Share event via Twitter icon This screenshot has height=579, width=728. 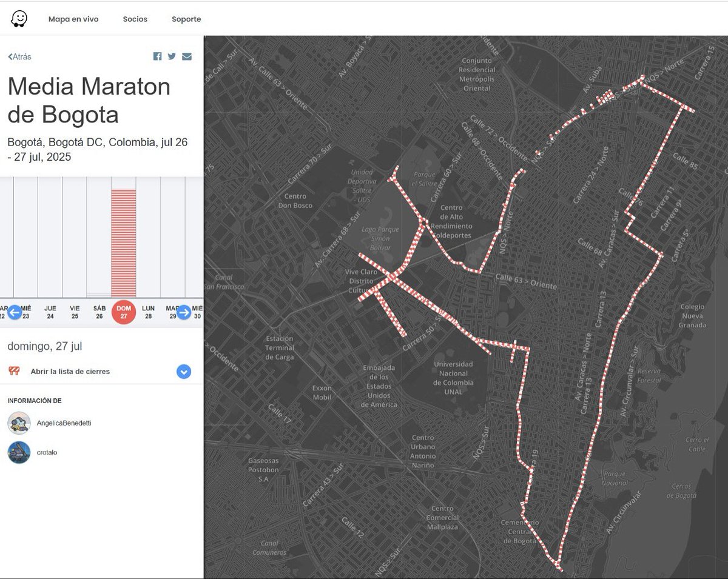pos(172,56)
